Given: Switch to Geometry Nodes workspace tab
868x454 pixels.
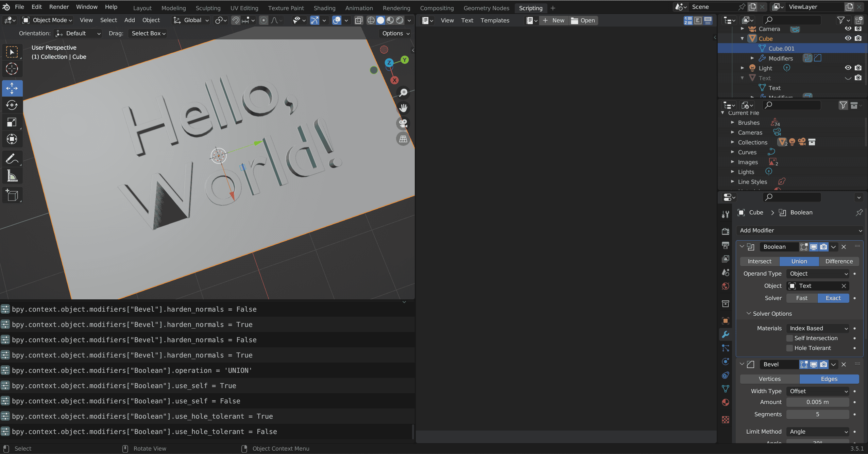Looking at the screenshot, I should pos(486,8).
